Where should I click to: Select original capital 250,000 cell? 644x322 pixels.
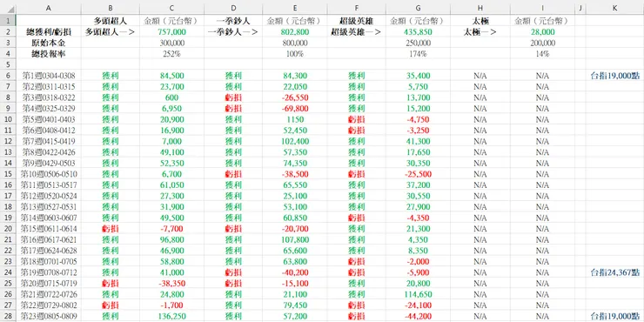(418, 43)
